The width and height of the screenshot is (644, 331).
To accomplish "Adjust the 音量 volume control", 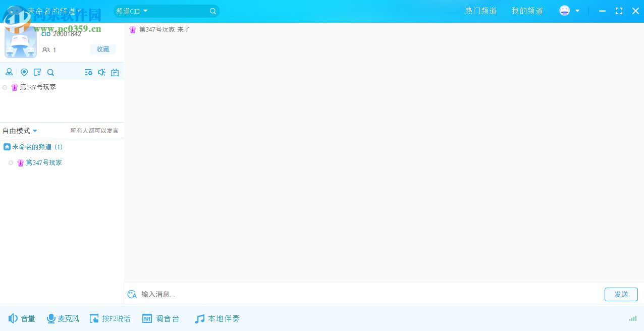I will coord(22,318).
